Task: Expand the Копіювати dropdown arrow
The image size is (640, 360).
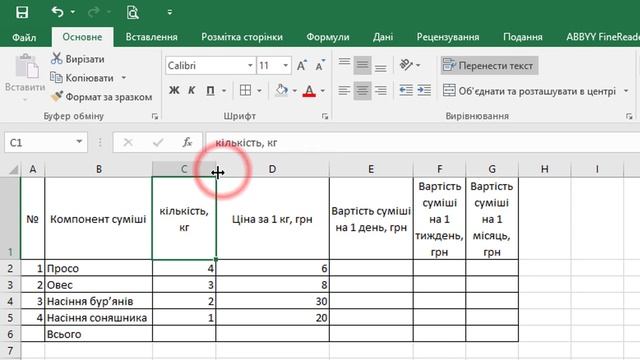Action: coord(124,78)
